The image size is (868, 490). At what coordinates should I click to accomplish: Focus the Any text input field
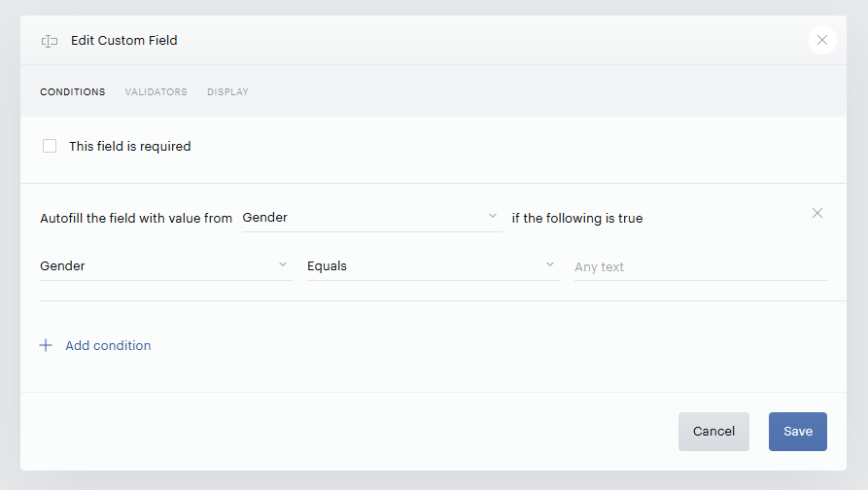(700, 266)
